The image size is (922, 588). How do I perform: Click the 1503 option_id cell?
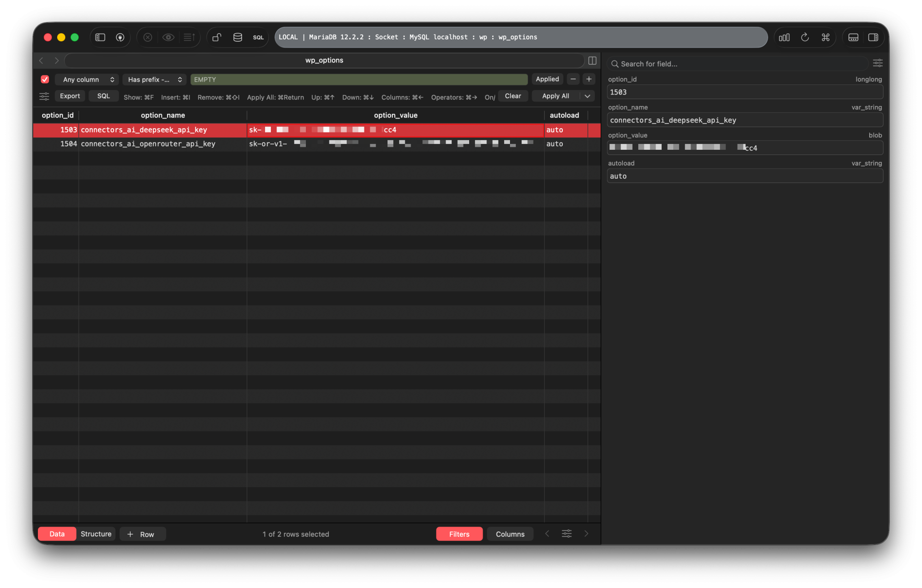(56, 130)
